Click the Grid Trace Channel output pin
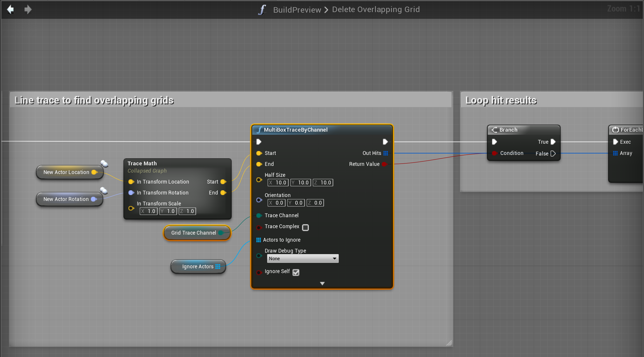Screen dimensions: 644x357 pyautogui.click(x=221, y=233)
